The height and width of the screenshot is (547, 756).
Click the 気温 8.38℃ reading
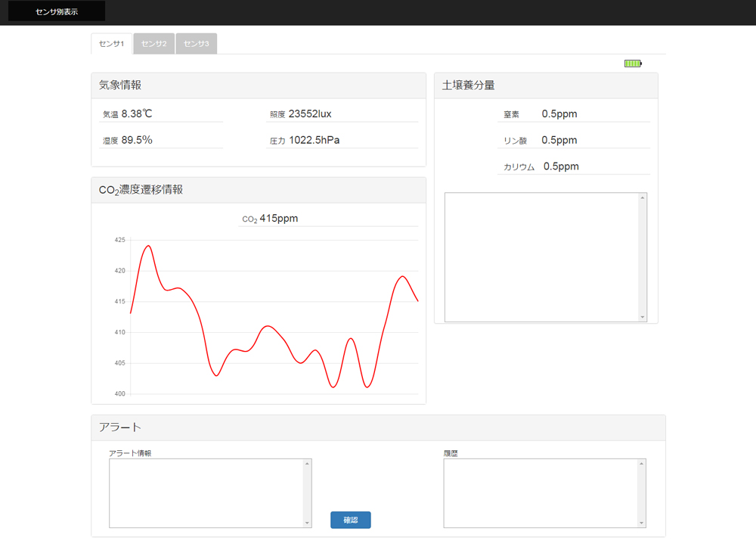[137, 114]
